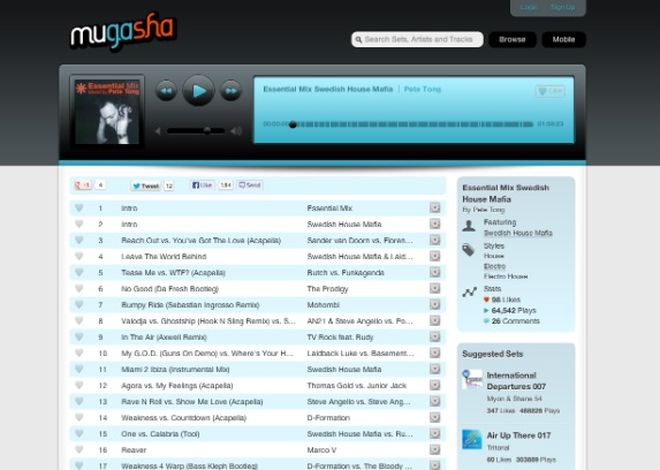
Task: Heart the Reaver track
Action: [79, 449]
